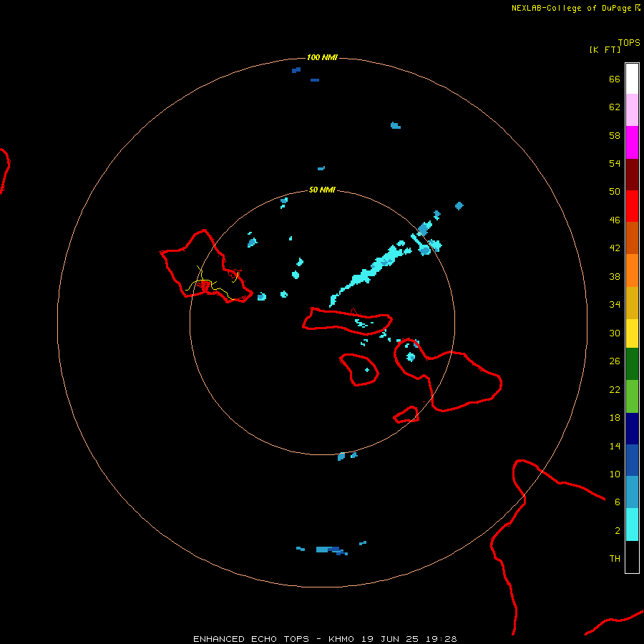This screenshot has width=644, height=644.
Task: Click the 50 legend value
Action: pyautogui.click(x=615, y=192)
